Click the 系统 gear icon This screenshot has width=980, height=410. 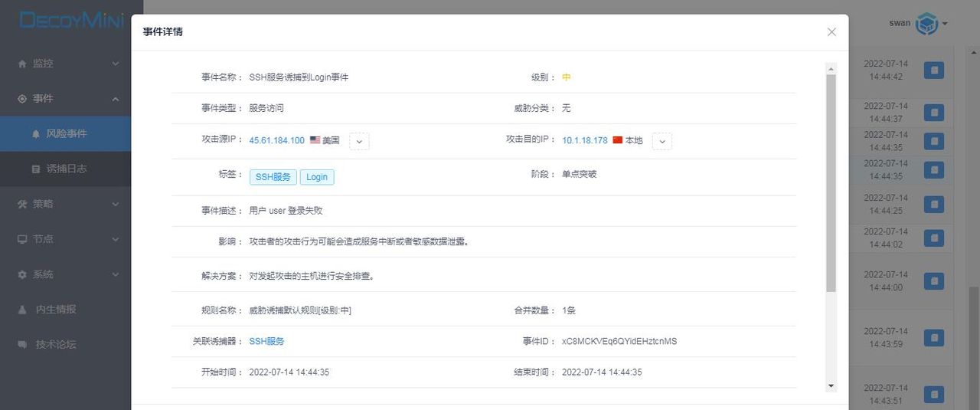22,274
